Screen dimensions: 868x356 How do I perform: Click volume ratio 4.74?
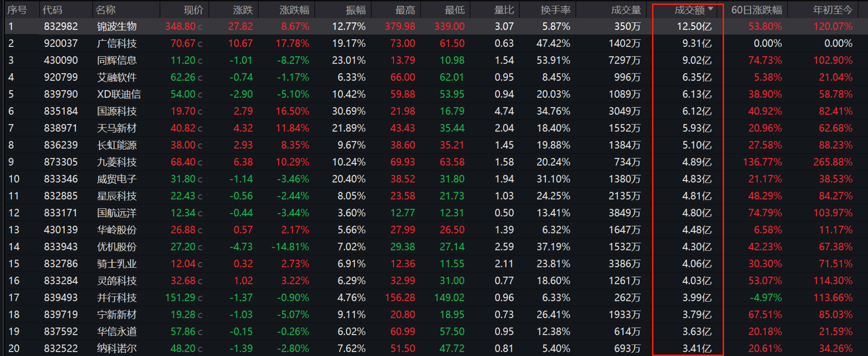[504, 111]
